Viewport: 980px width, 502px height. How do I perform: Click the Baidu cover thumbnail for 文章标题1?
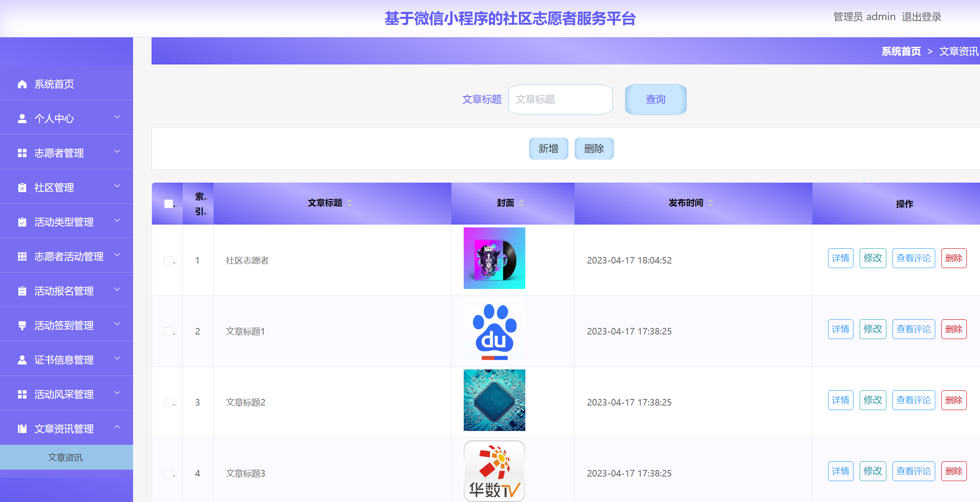coord(494,330)
